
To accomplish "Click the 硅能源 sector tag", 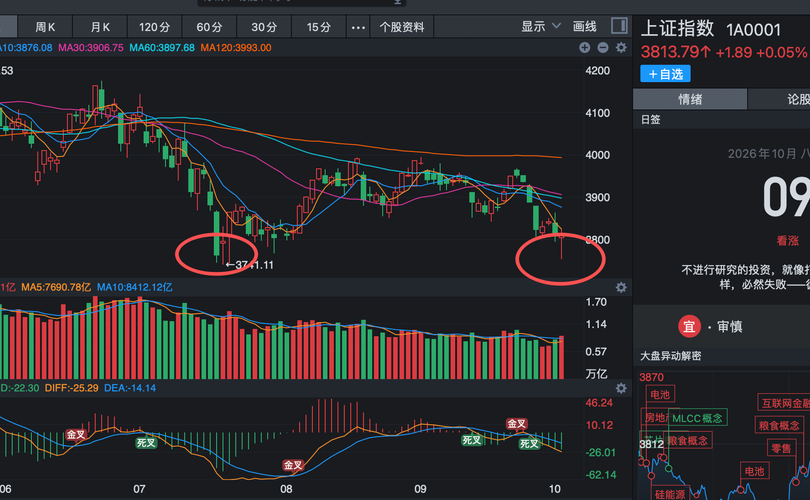I will coord(670,494).
